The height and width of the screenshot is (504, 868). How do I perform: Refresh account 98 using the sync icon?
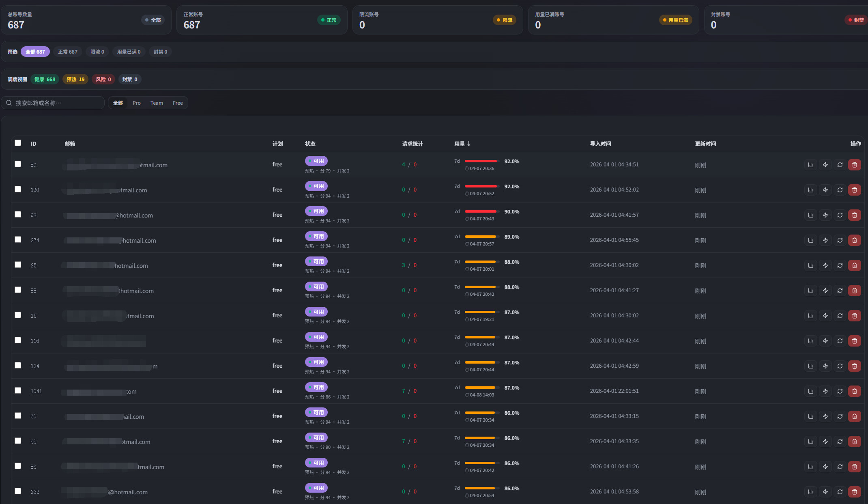[x=840, y=215]
